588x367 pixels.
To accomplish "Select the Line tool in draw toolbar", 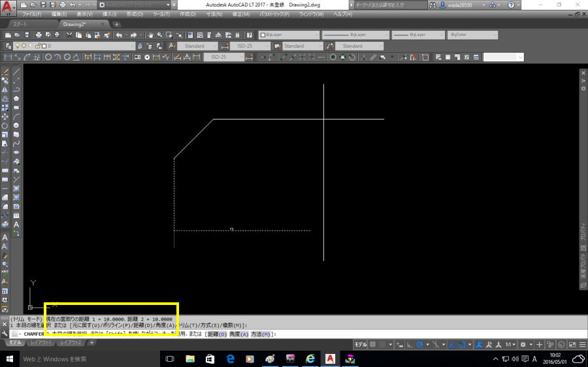I will pos(16,71).
